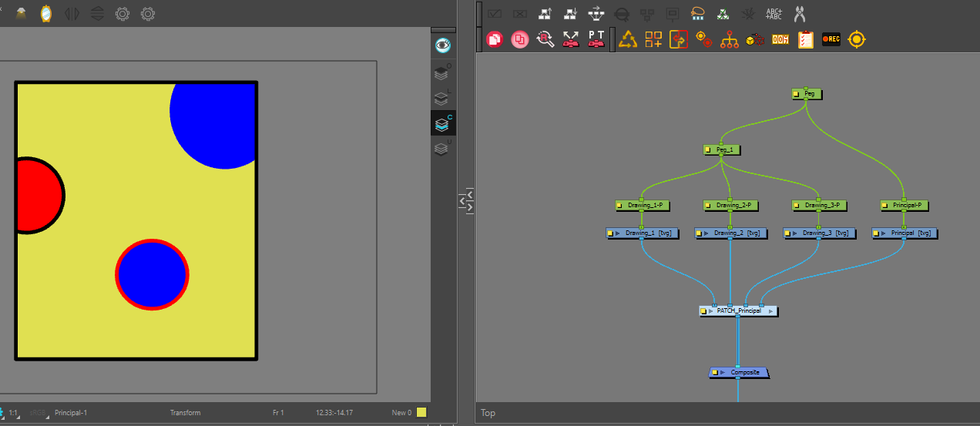Select the Peg_1 node
This screenshot has height=426, width=980.
point(721,150)
